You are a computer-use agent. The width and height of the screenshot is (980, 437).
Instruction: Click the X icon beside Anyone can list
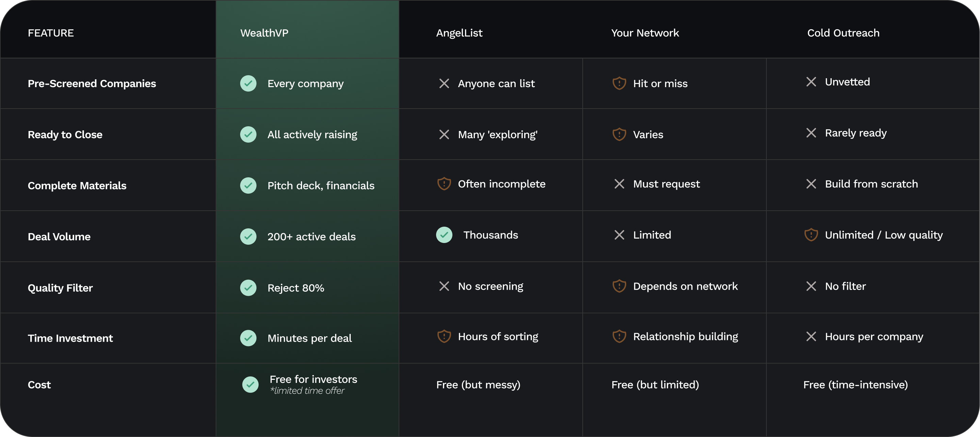(444, 83)
